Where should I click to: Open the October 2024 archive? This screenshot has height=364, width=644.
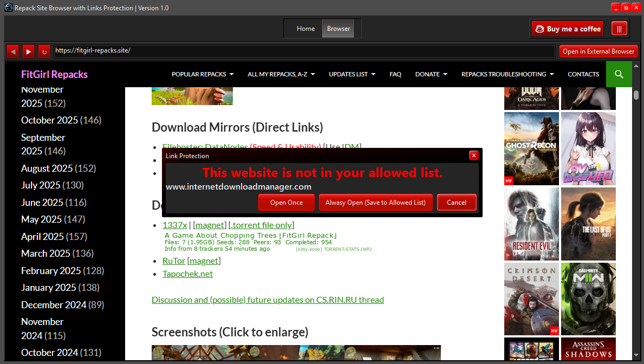(49, 353)
